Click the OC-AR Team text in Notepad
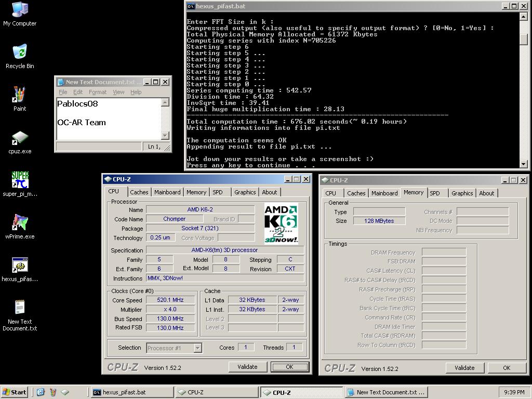This screenshot has width=532, height=399. [82, 122]
